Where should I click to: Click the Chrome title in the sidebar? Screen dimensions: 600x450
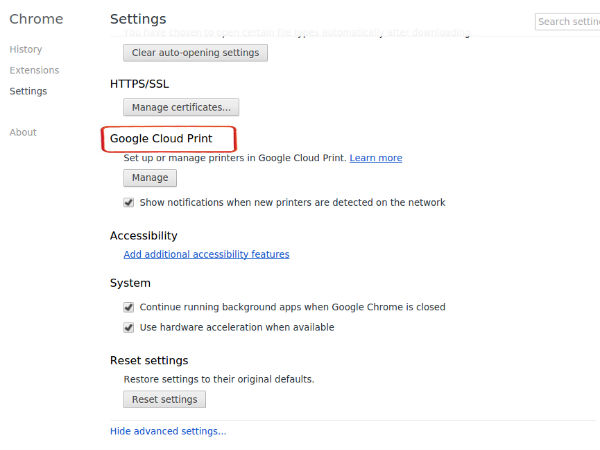point(36,19)
